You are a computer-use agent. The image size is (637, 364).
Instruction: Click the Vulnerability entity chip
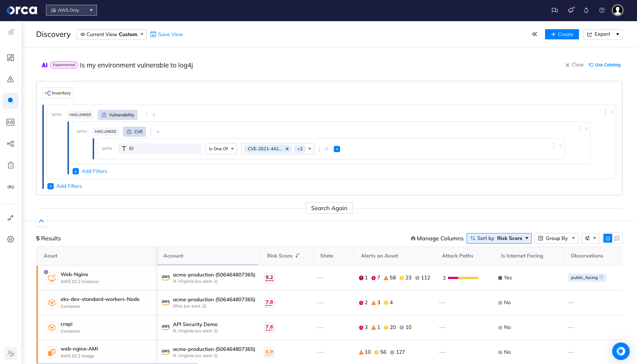pyautogui.click(x=117, y=115)
